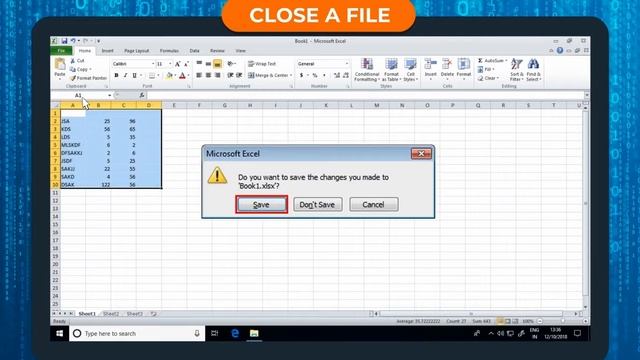Toggle Middle Align vertical alignment
Screen dimensions: 640x360
tap(208, 64)
